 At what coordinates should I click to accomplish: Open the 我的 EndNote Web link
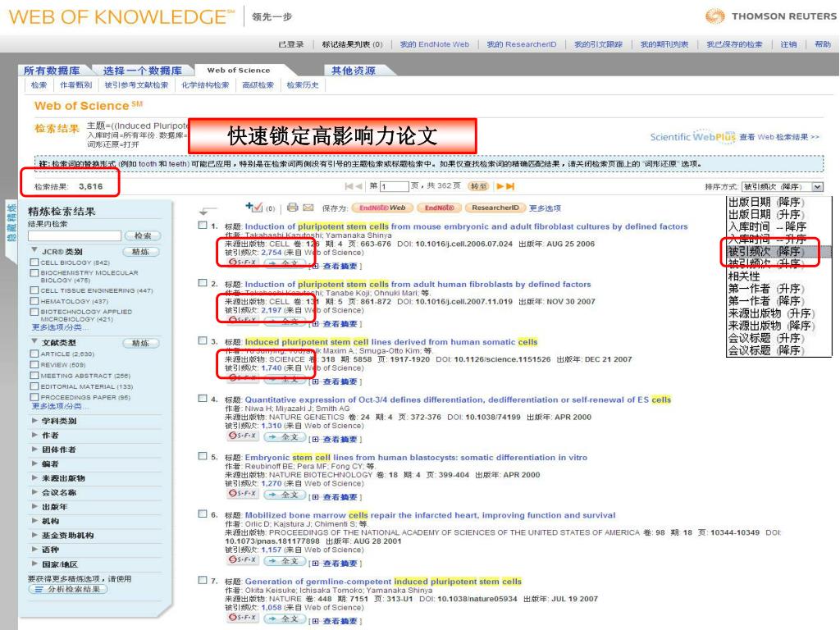[435, 44]
